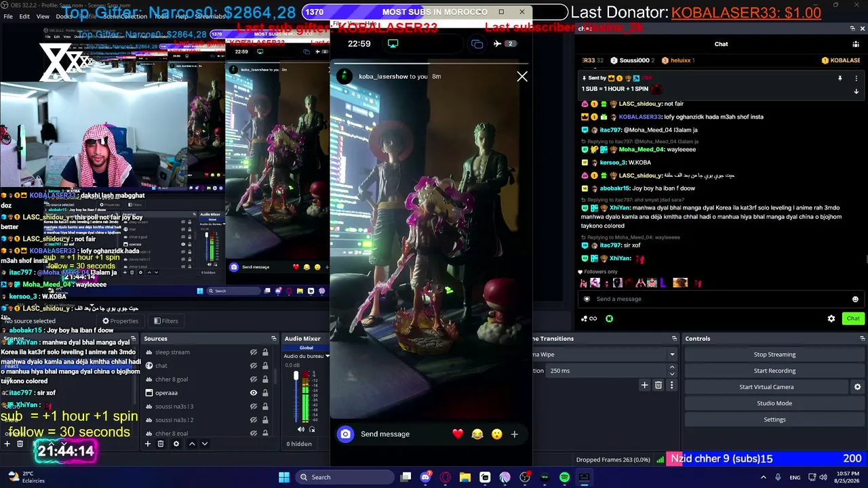Open chat settings gear icon
The image size is (868, 488).
[831, 319]
